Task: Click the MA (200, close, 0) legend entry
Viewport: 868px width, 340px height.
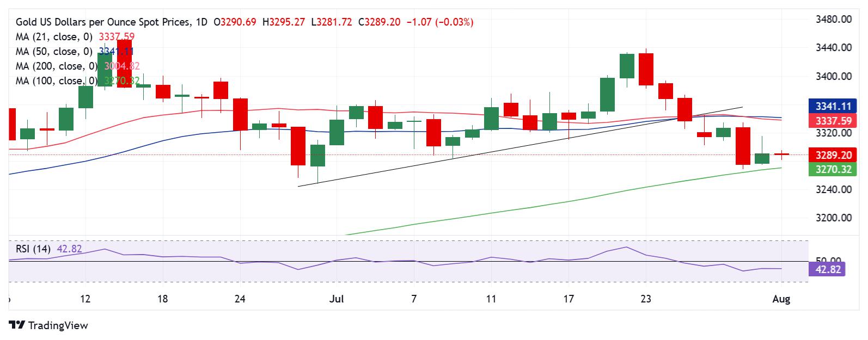Action: pos(56,66)
